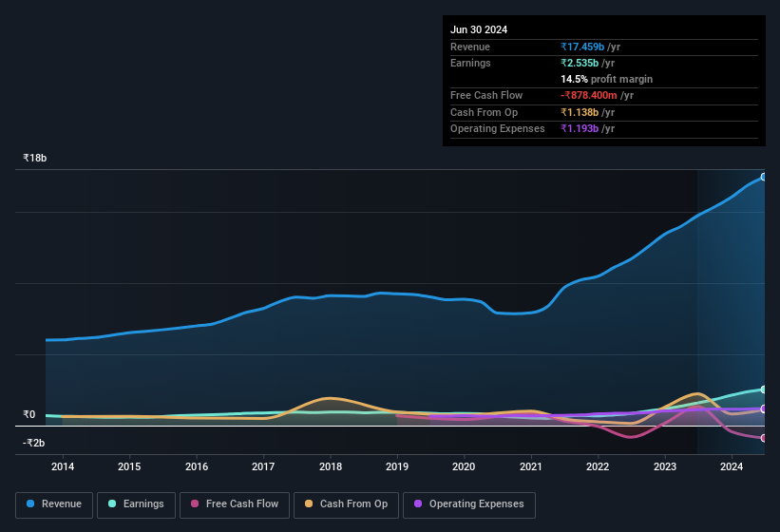Click the Jun 30 2024 tooltip date

coord(479,29)
